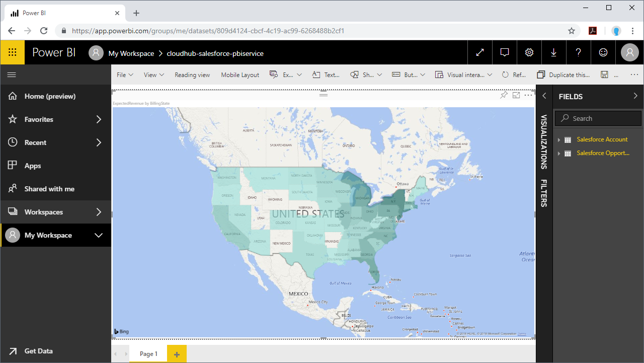Close the Power BI browser tab
The width and height of the screenshot is (644, 363).
[x=117, y=13]
